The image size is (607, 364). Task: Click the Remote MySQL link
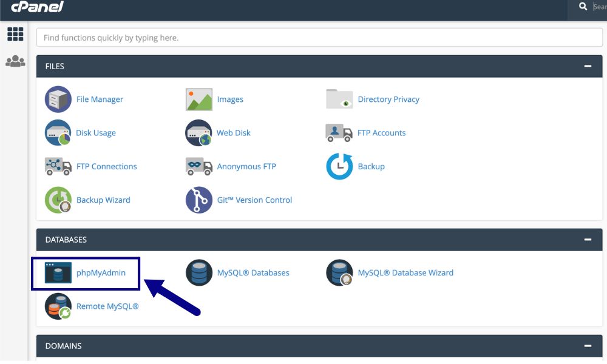pyautogui.click(x=107, y=306)
